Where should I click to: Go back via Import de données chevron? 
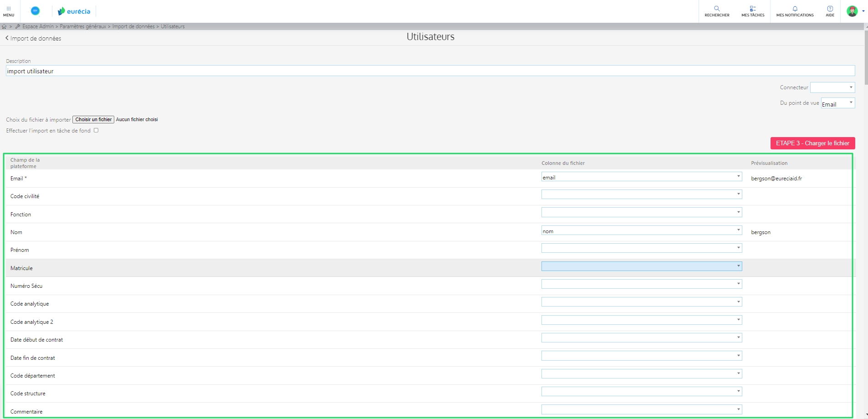[x=33, y=38]
